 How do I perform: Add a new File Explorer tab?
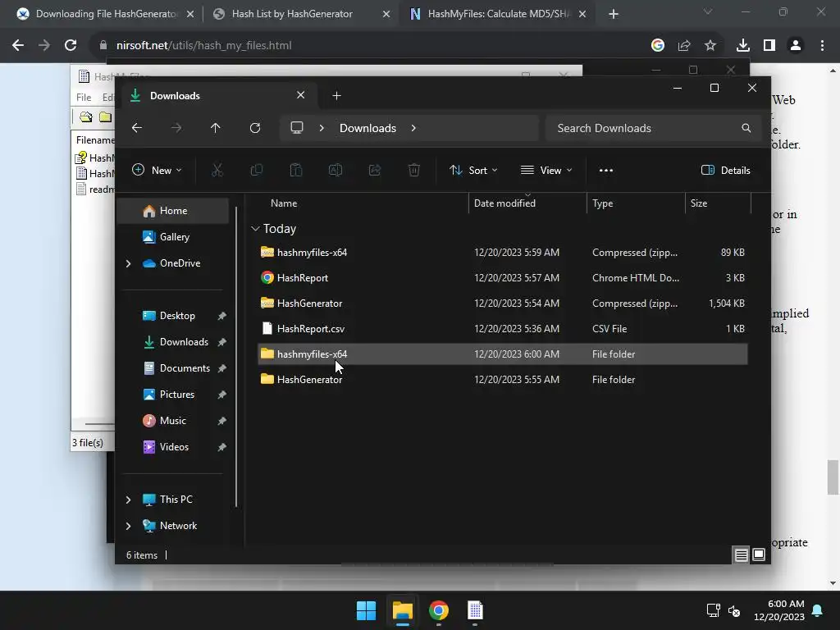click(x=336, y=96)
